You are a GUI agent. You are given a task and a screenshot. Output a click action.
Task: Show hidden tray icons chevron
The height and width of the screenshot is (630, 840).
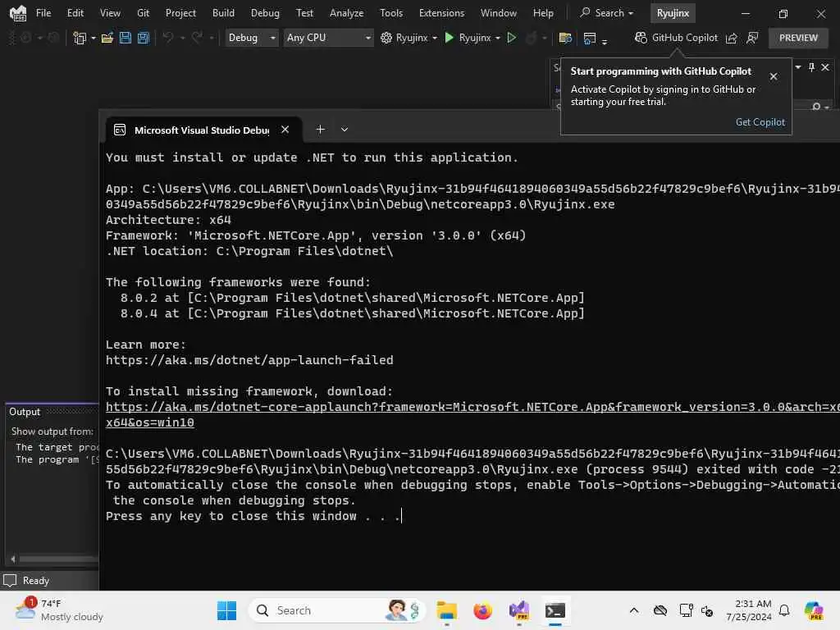(634, 610)
